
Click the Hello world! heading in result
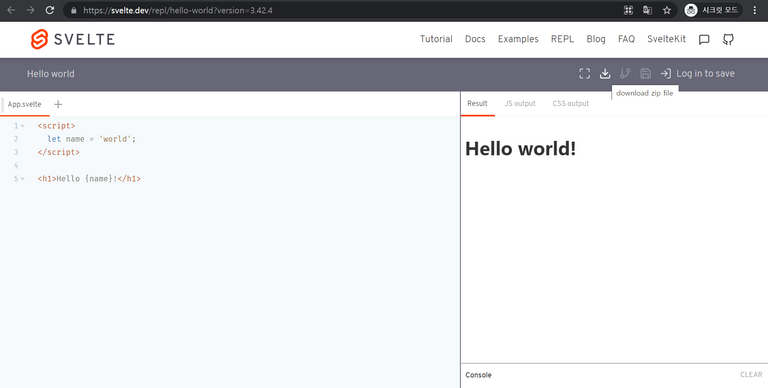pyautogui.click(x=521, y=148)
